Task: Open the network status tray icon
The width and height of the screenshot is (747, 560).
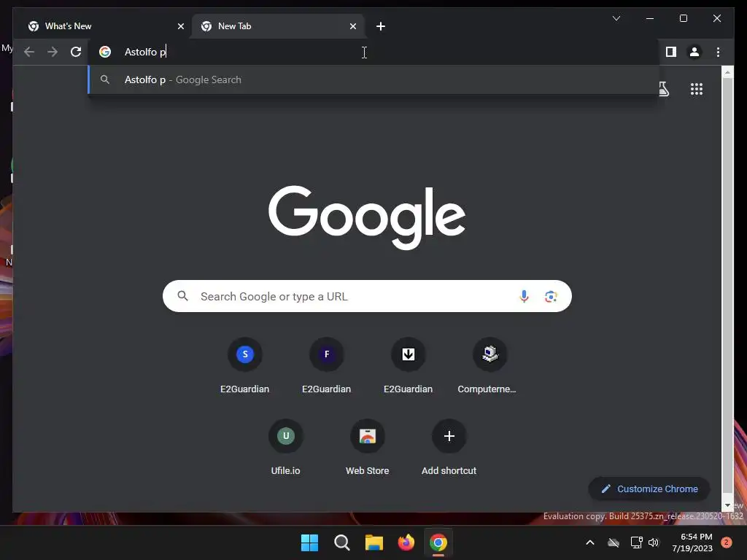Action: (x=636, y=542)
